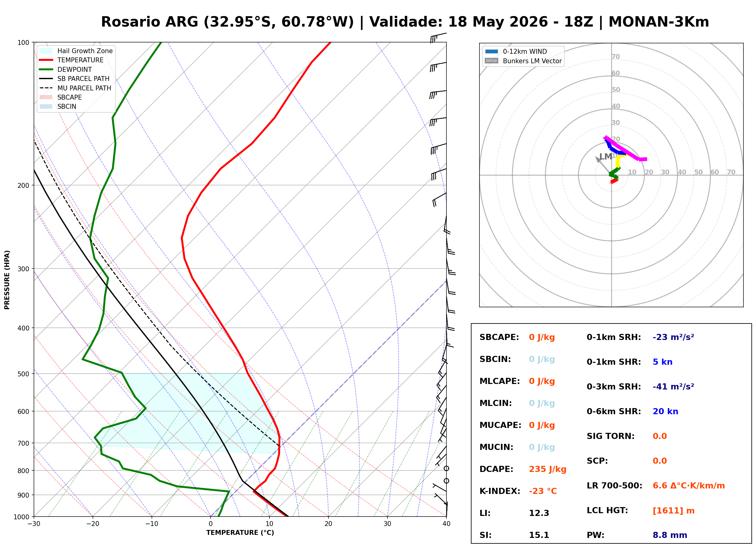Click the SBCIN legend swatch
Screen dimensions: 756x559
pyautogui.click(x=46, y=106)
